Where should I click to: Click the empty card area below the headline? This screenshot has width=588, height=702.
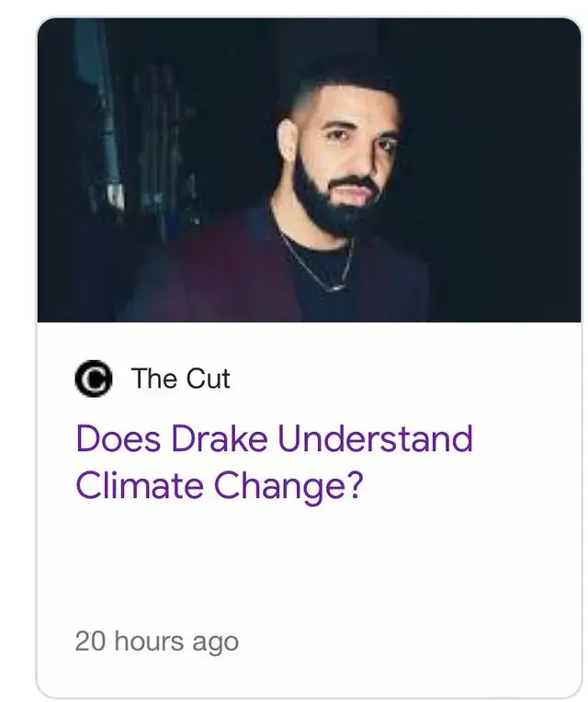[309, 566]
